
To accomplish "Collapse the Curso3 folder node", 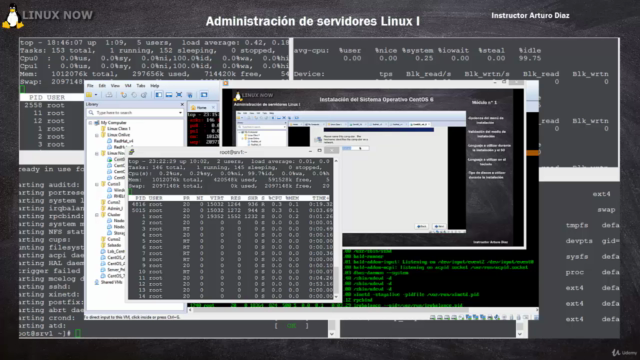I will pyautogui.click(x=97, y=184).
